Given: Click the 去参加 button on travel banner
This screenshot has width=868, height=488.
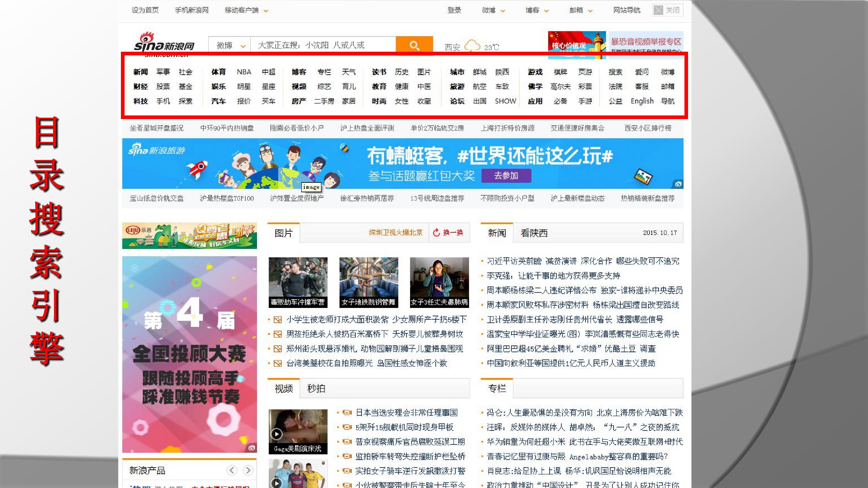Looking at the screenshot, I should [506, 176].
